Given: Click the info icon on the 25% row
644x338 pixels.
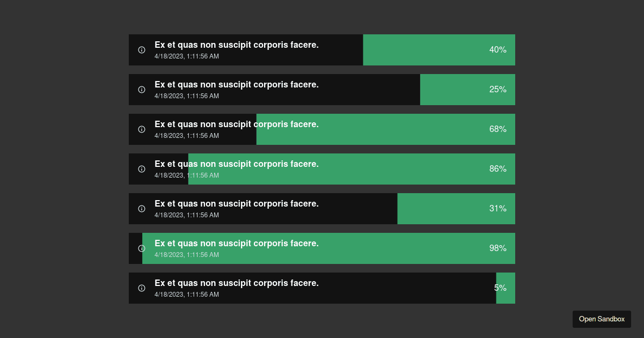Looking at the screenshot, I should [x=142, y=90].
